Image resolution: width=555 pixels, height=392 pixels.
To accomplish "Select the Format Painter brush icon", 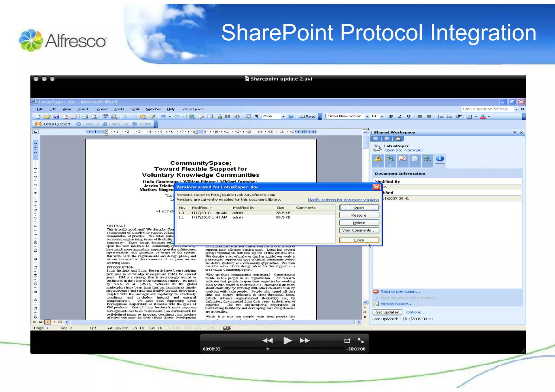I will (153, 116).
